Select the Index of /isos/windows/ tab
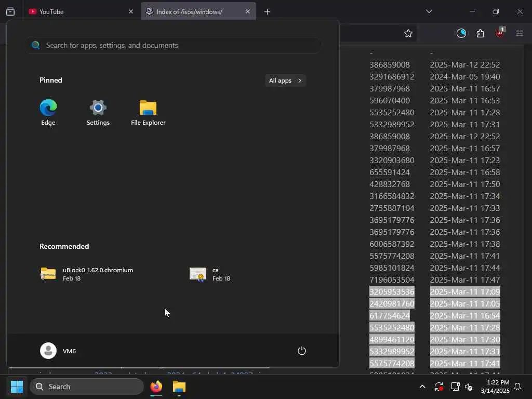Image resolution: width=532 pixels, height=399 pixels. click(x=198, y=11)
